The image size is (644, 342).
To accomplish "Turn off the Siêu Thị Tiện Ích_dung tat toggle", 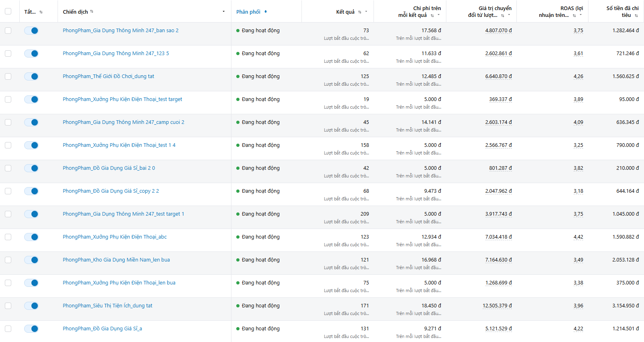I will click(31, 306).
